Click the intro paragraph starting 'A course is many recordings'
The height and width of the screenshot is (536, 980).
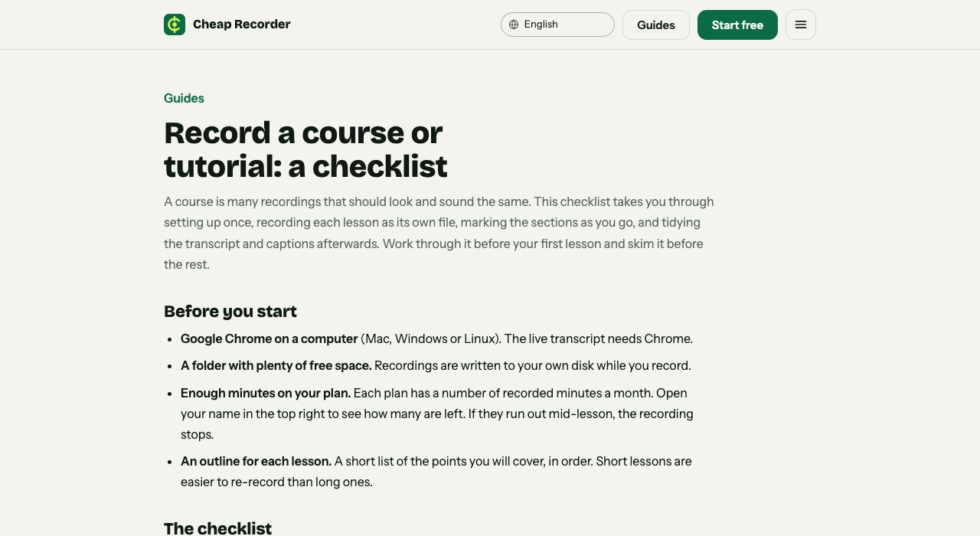pyautogui.click(x=439, y=233)
